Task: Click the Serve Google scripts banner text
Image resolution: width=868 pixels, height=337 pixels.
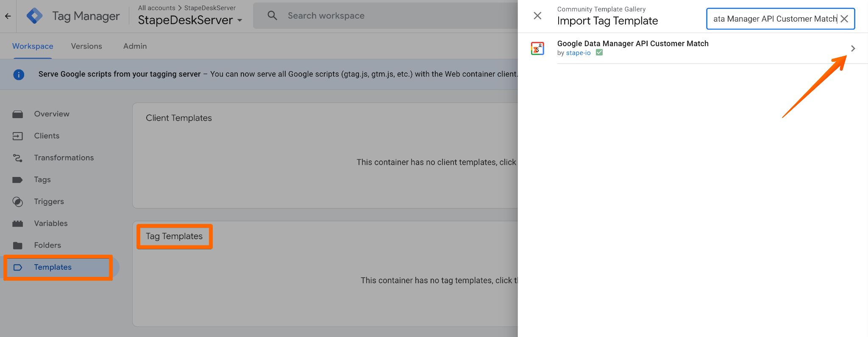Action: tap(278, 74)
